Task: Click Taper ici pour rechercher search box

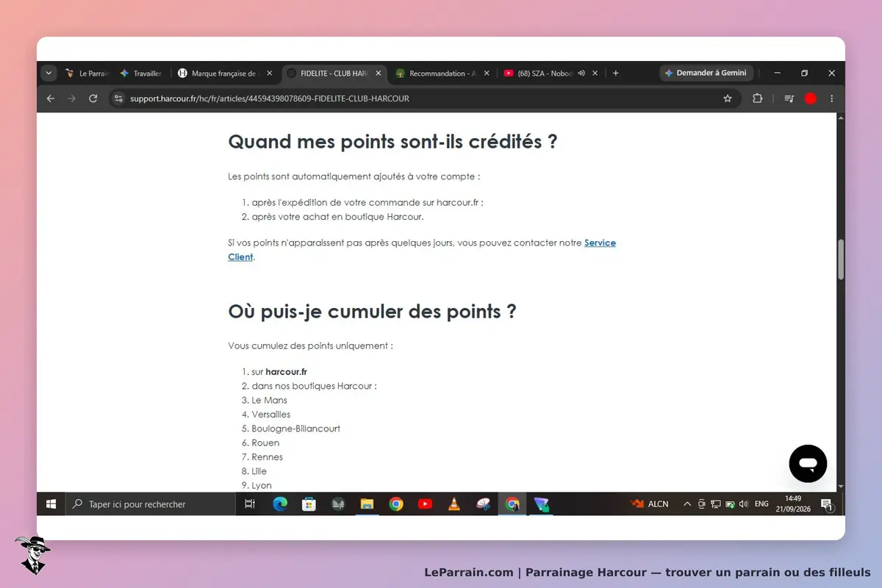Action: (151, 504)
